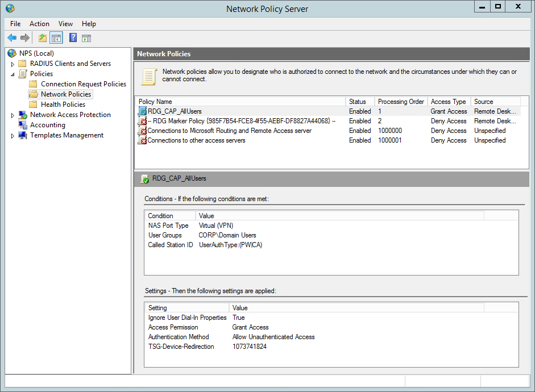Click deny icon for Routing and Remote Access policy
The image size is (535, 392).
coord(142,131)
